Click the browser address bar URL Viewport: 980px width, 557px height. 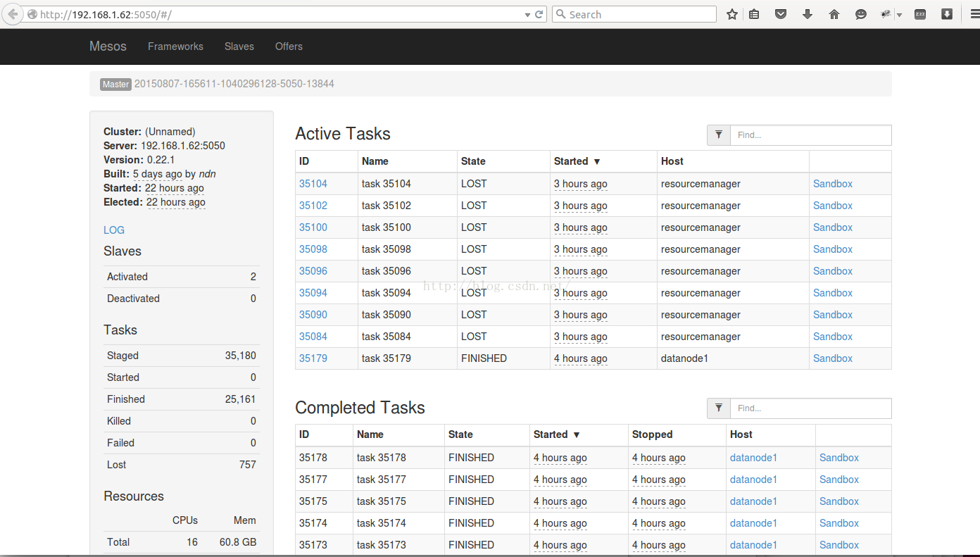click(106, 14)
